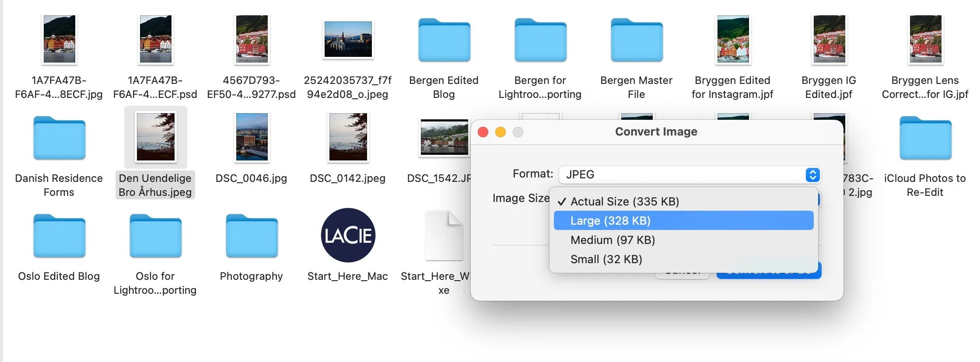980x362 pixels.
Task: Select the 25242035737_f7f94e2d08_o.jpeg thumbnail
Action: 348,39
